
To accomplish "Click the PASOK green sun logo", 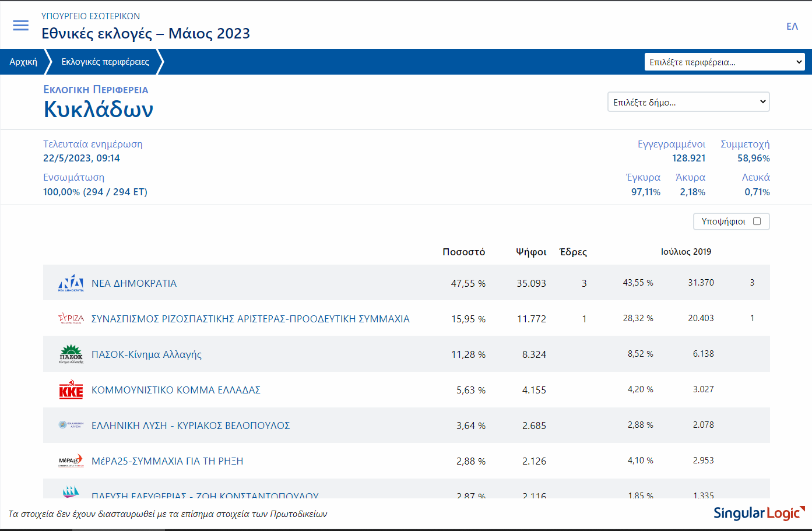I will 71,354.
